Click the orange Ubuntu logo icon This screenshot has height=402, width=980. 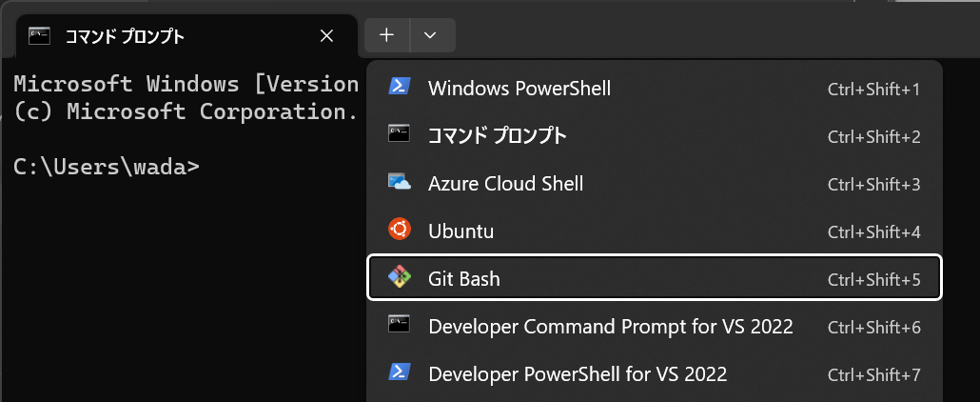399,230
